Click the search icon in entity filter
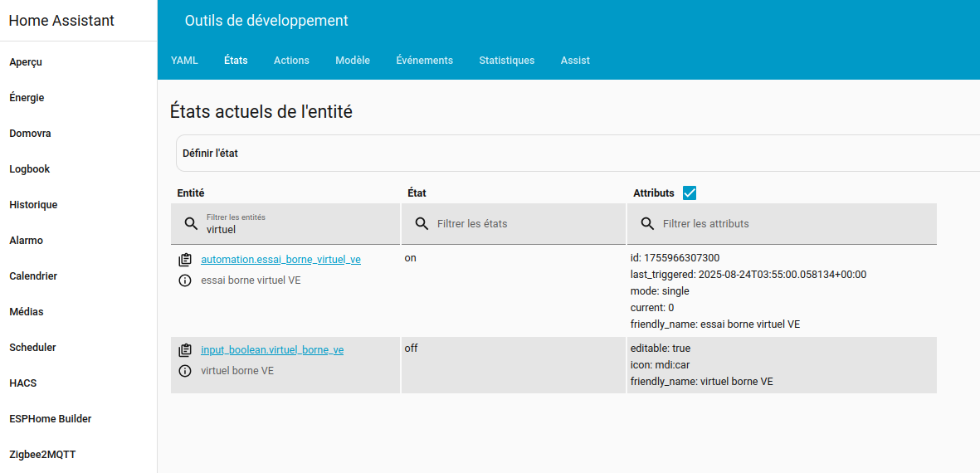The image size is (980, 473). pyautogui.click(x=191, y=224)
